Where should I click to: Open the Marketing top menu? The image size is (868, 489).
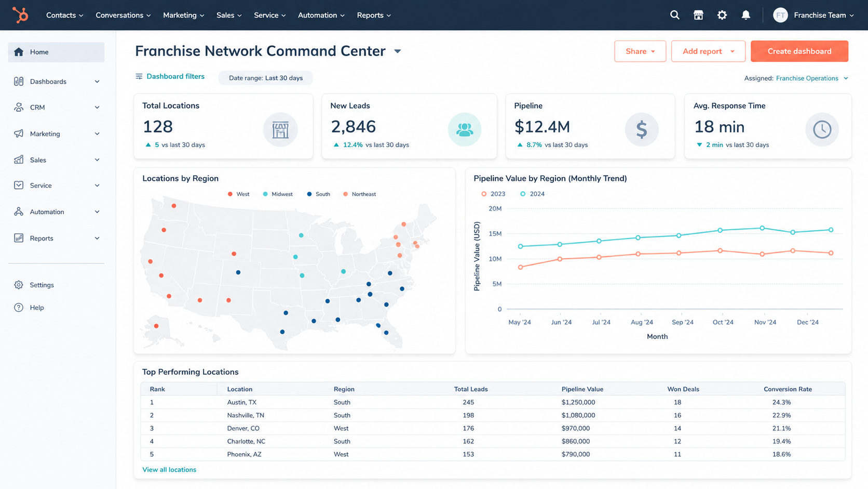pos(184,15)
